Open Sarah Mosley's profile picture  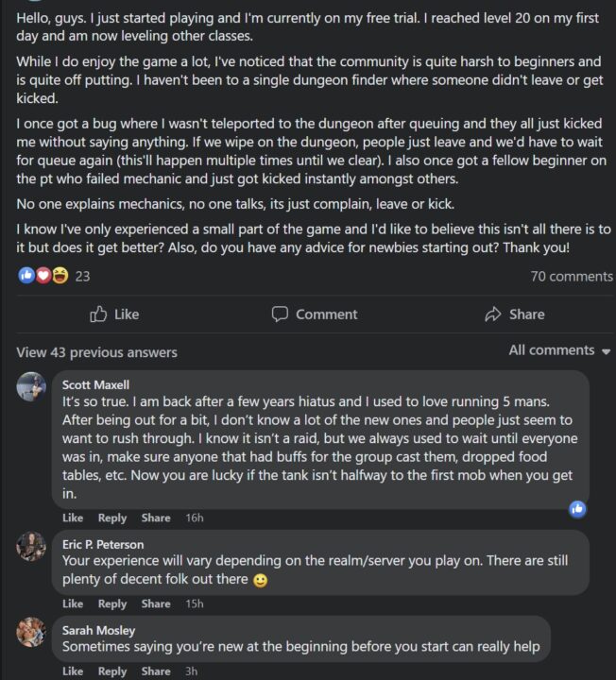tap(31, 631)
